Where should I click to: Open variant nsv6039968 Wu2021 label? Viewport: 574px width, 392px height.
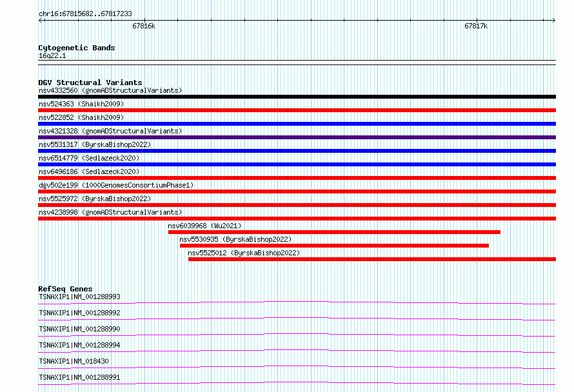[x=204, y=226]
